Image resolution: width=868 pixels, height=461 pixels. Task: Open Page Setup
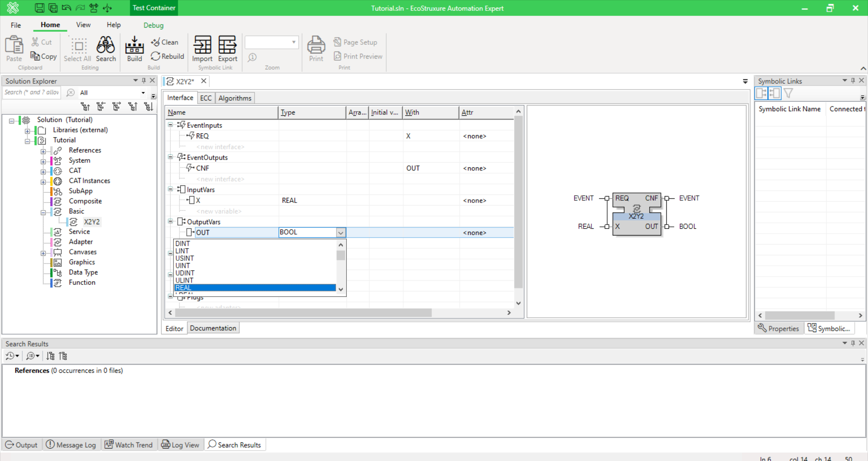[x=355, y=42]
